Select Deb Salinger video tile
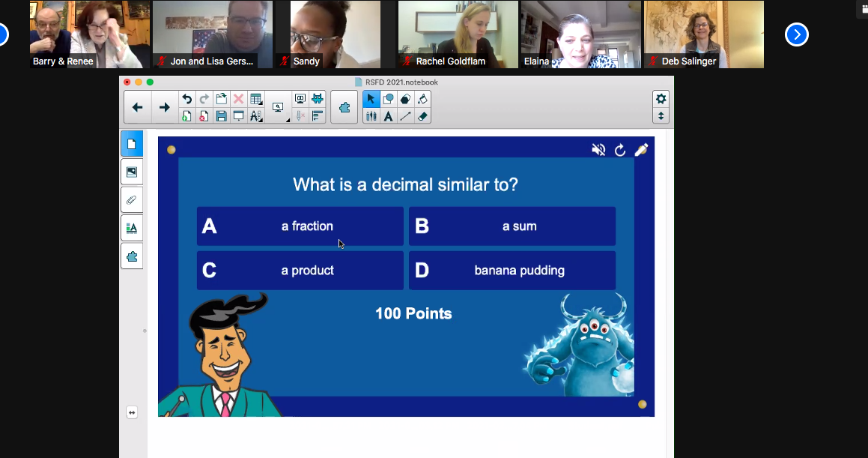 (704, 34)
